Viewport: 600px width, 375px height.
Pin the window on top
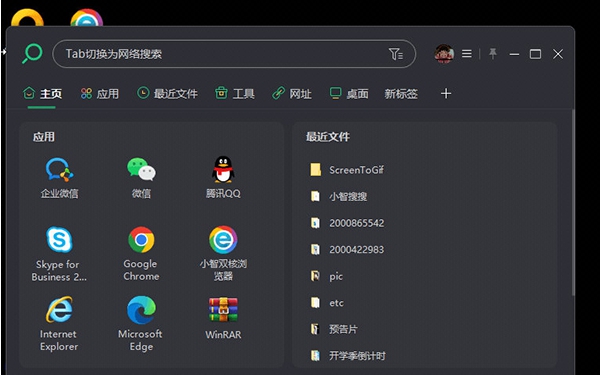point(493,54)
